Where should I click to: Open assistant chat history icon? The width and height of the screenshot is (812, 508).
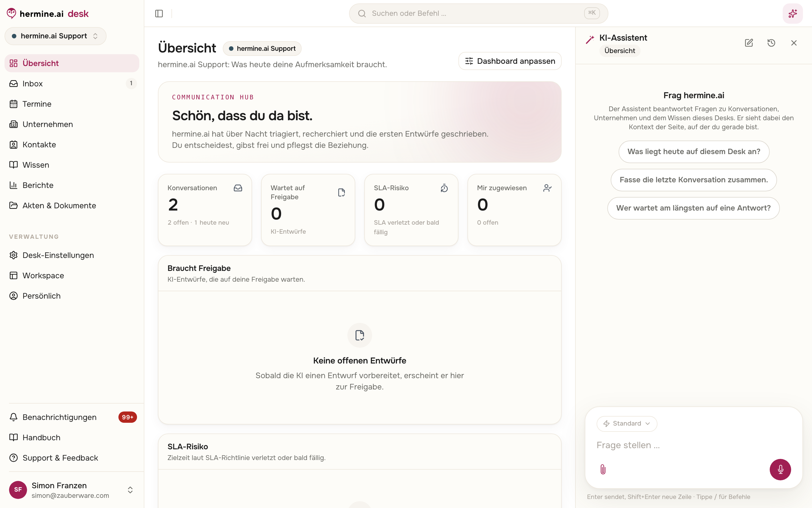point(771,43)
